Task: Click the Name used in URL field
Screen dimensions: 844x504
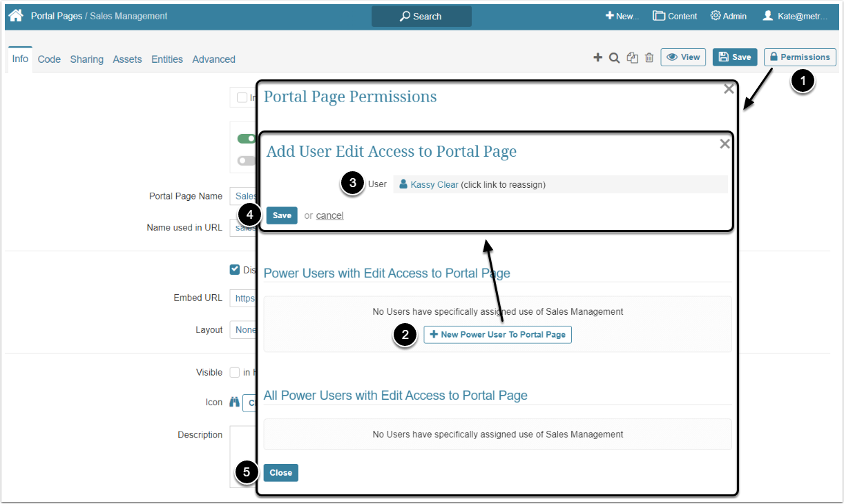Action: point(242,227)
